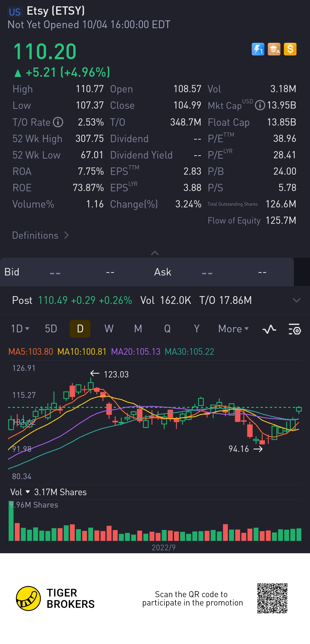Open the Vol indicator dropdown
This screenshot has width=310, height=644.
20,492
